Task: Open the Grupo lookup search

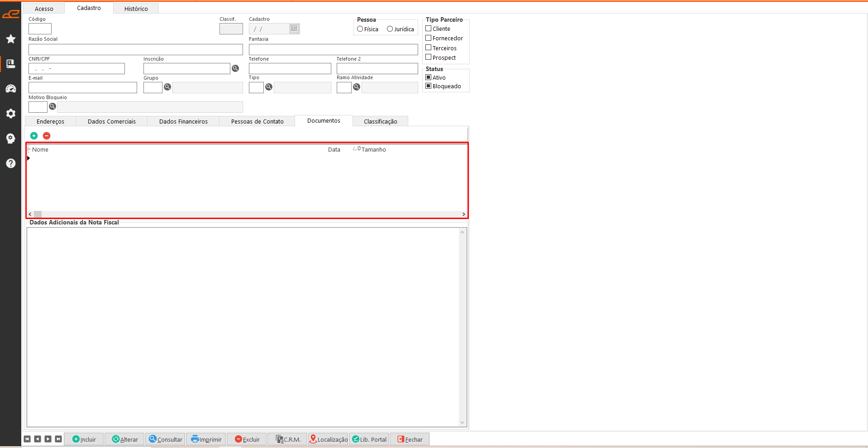Action: (167, 87)
